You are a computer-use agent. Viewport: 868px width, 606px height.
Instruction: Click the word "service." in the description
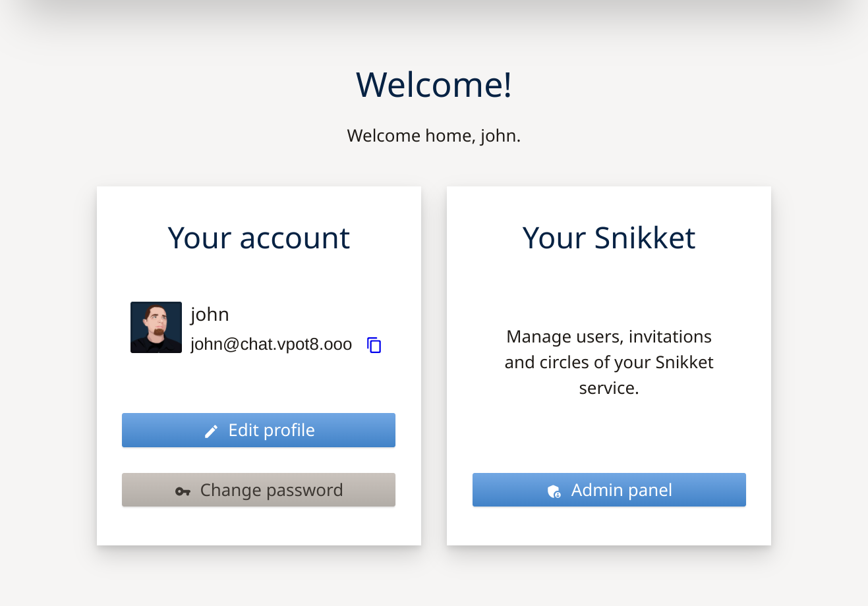coord(608,388)
